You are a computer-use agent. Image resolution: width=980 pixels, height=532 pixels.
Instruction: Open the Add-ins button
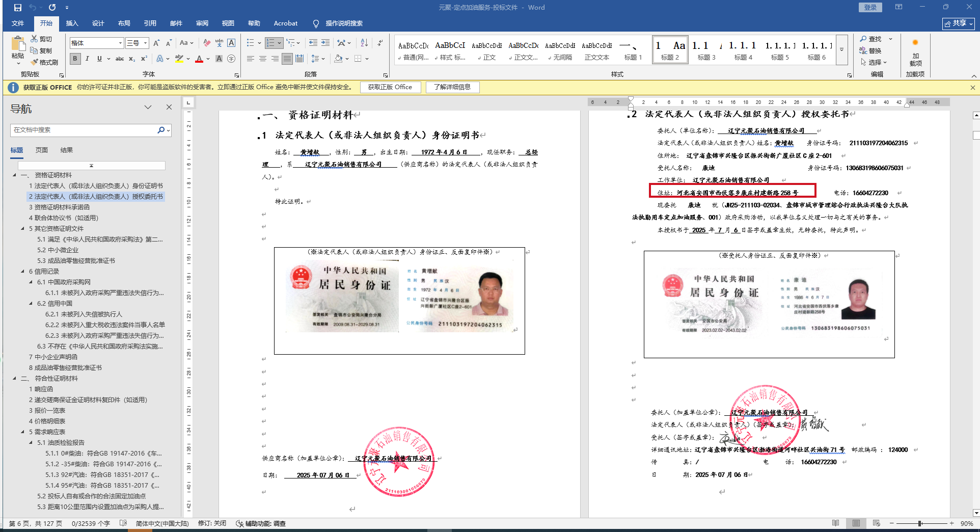point(915,52)
